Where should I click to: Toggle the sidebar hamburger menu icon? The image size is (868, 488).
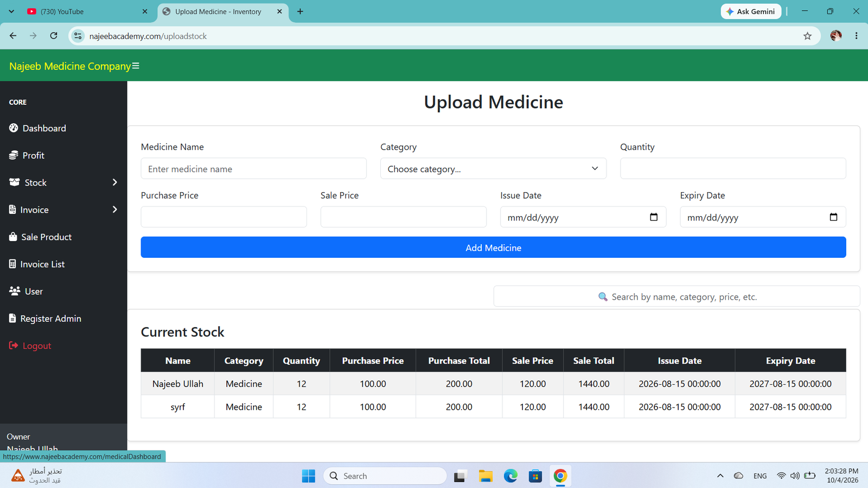[136, 66]
